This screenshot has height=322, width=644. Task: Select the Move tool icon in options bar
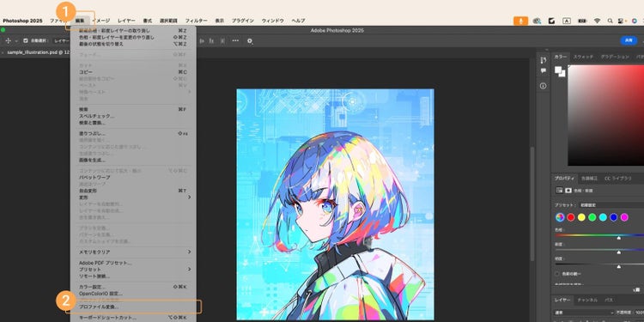coord(9,40)
